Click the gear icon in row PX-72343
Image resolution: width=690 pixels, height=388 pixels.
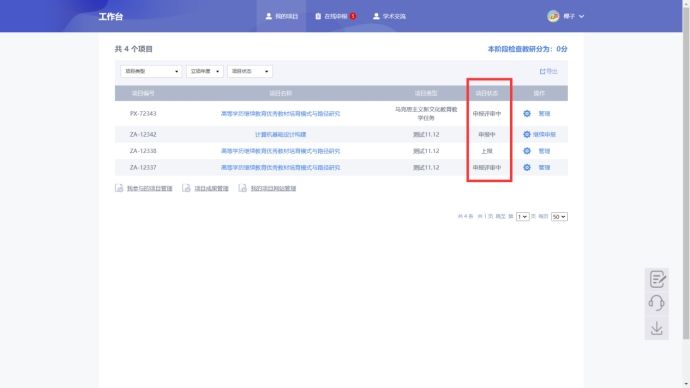click(527, 113)
